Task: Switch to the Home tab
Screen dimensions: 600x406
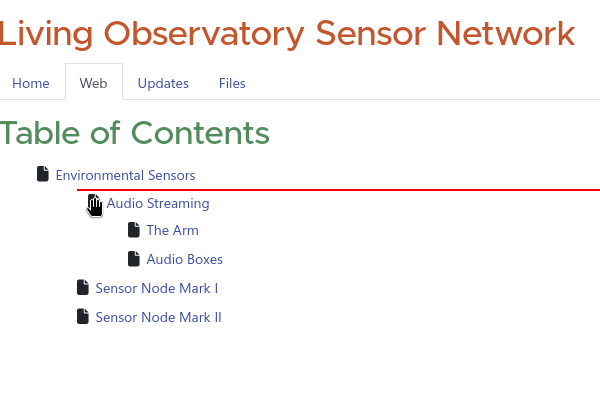Action: click(x=31, y=83)
